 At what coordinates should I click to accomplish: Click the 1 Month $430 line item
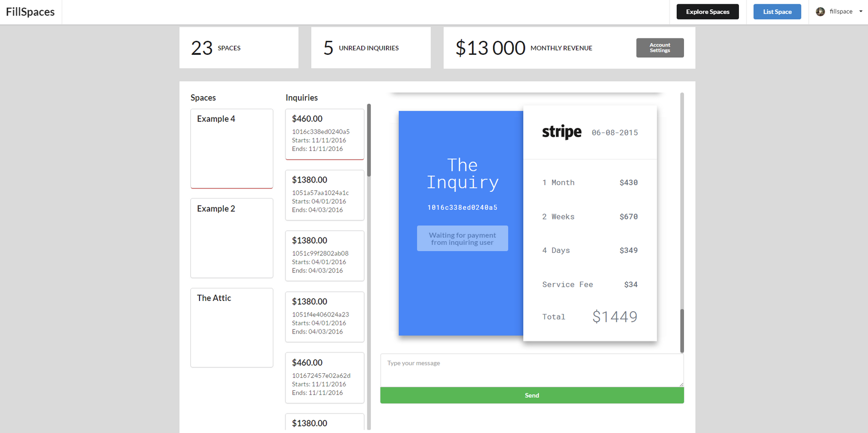pos(589,183)
